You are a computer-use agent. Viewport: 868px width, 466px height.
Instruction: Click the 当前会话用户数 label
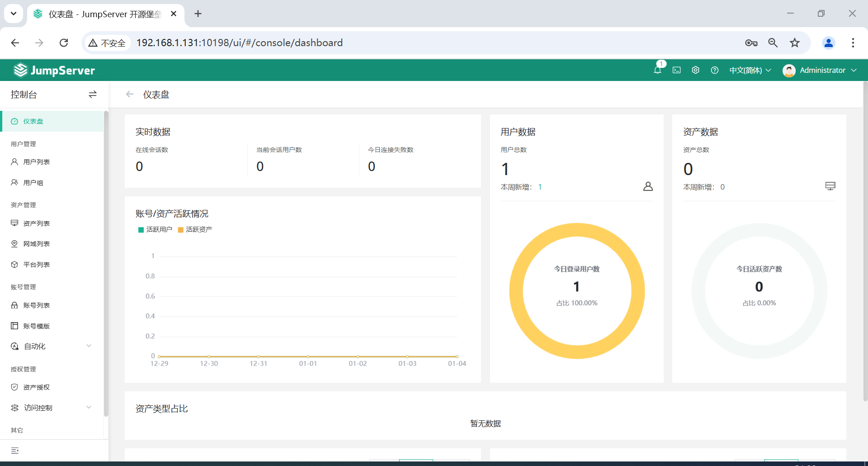(x=279, y=150)
